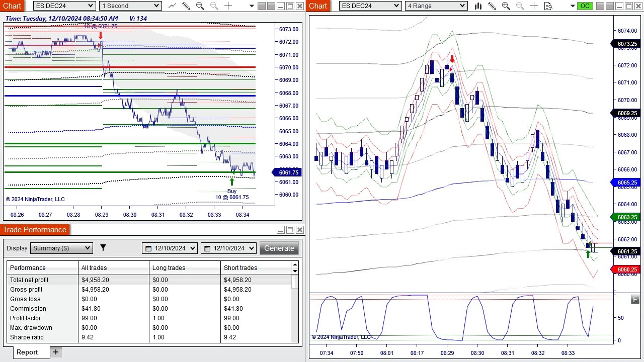The image size is (644, 362).
Task: Click the Long trades column header
Action: [x=185, y=268]
